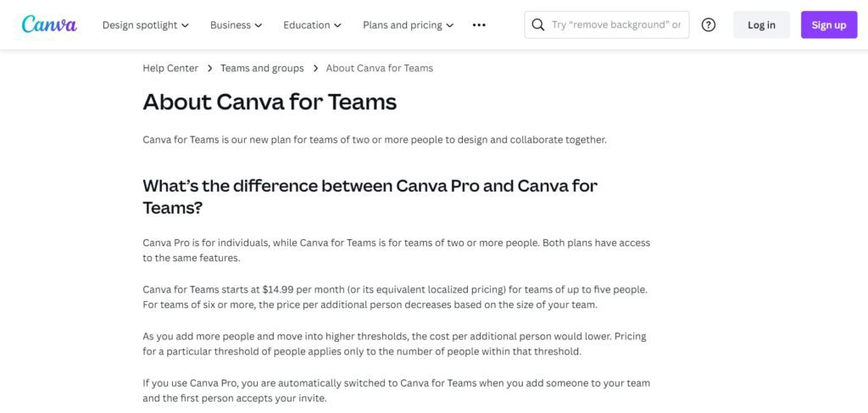Expand the Business dropdown chevron

pyautogui.click(x=259, y=25)
